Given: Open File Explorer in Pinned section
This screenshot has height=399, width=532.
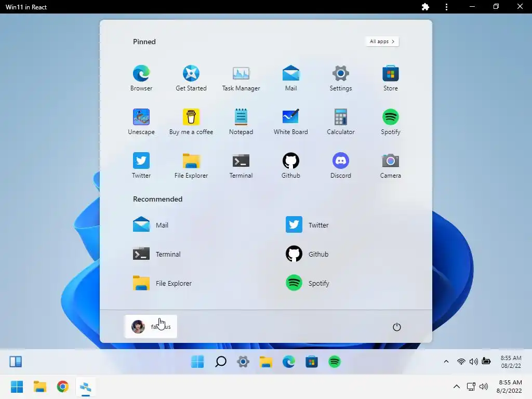Looking at the screenshot, I should tap(191, 166).
